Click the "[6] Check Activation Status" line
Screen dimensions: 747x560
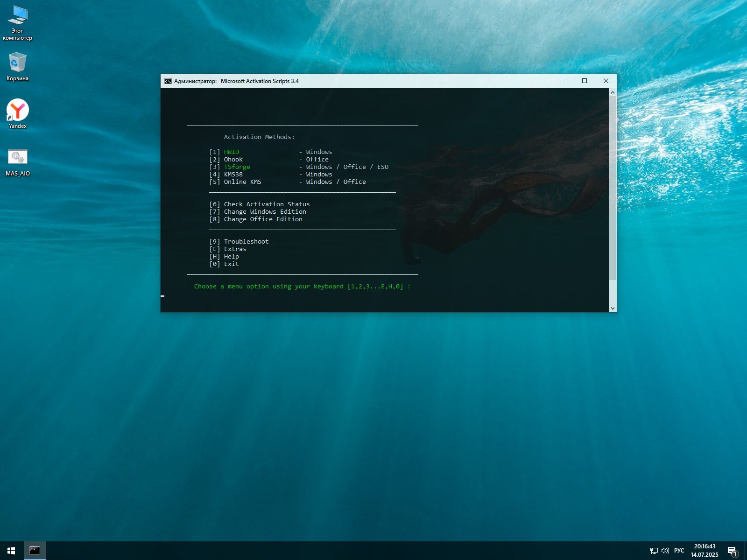click(260, 204)
